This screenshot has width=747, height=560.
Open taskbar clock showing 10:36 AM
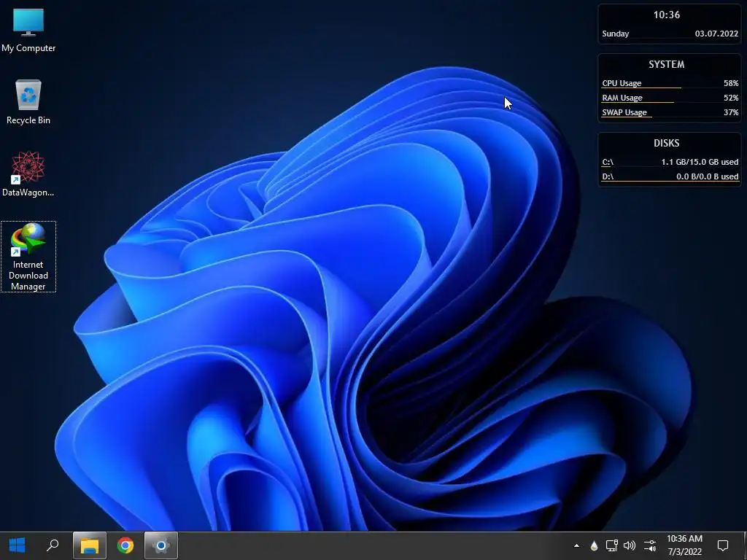tap(684, 545)
